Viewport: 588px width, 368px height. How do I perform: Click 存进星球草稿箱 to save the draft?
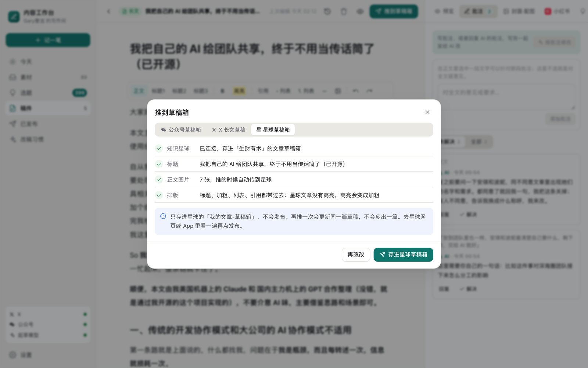click(403, 255)
